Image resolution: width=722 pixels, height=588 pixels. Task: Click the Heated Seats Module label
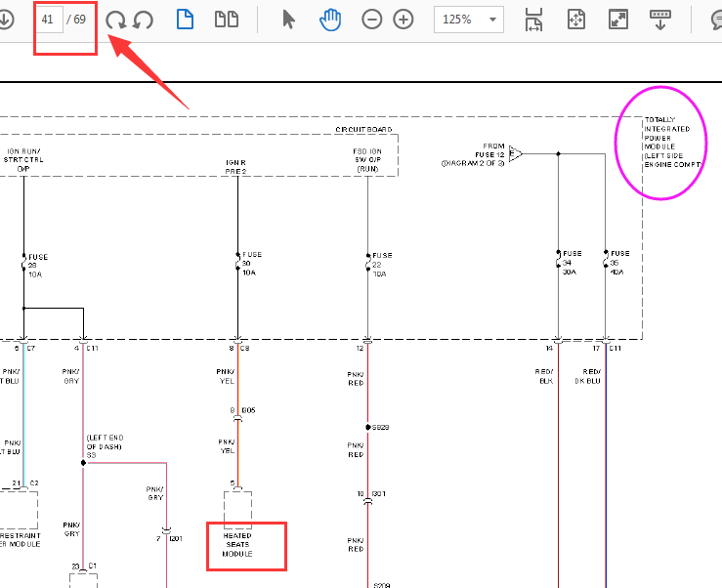point(237,545)
